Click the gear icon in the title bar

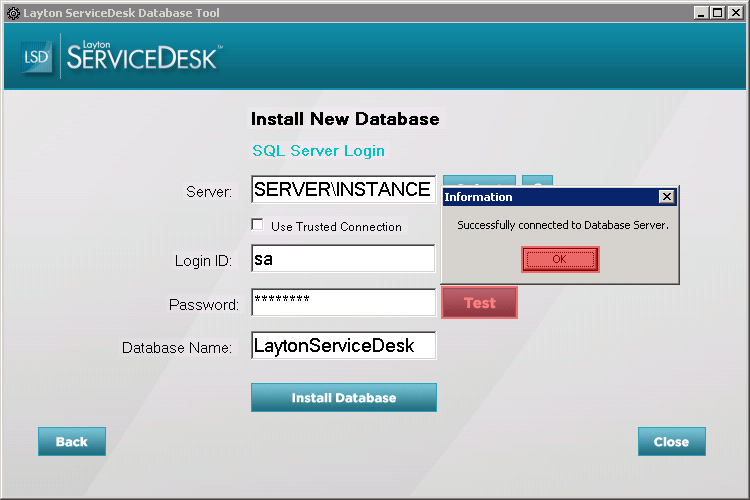pyautogui.click(x=13, y=13)
